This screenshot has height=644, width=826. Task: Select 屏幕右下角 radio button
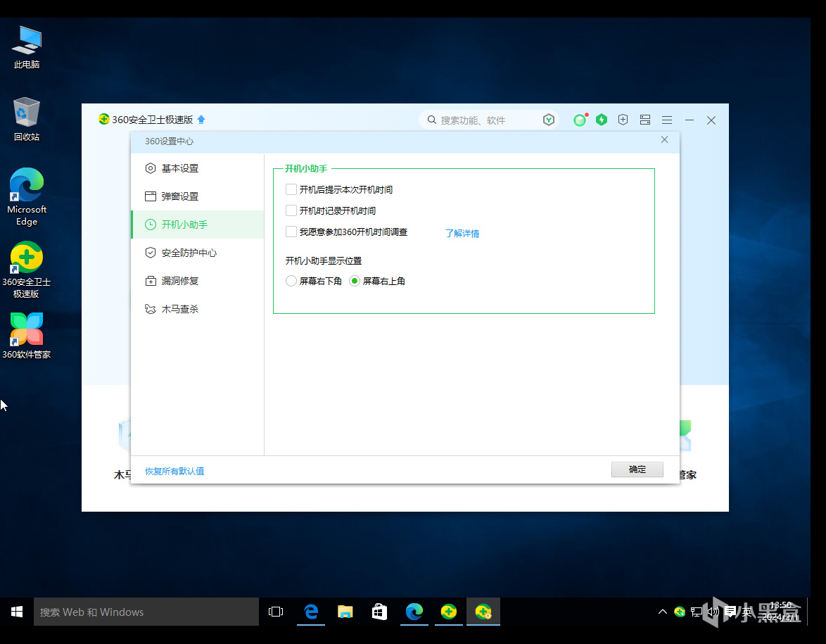(291, 281)
